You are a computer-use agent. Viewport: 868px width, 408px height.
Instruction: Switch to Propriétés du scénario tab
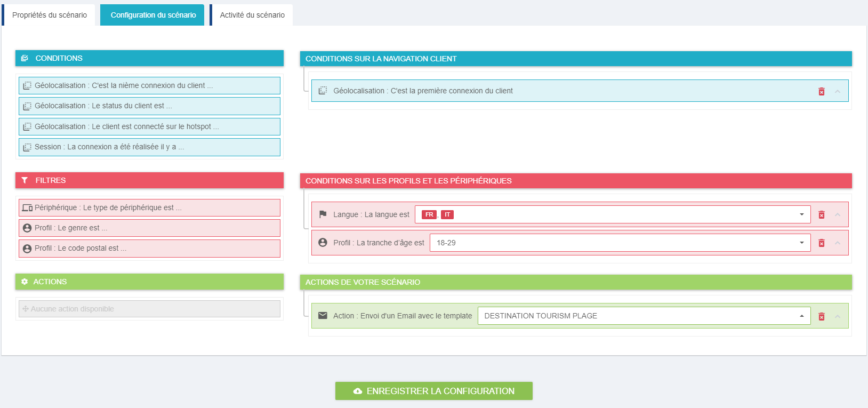tap(49, 15)
